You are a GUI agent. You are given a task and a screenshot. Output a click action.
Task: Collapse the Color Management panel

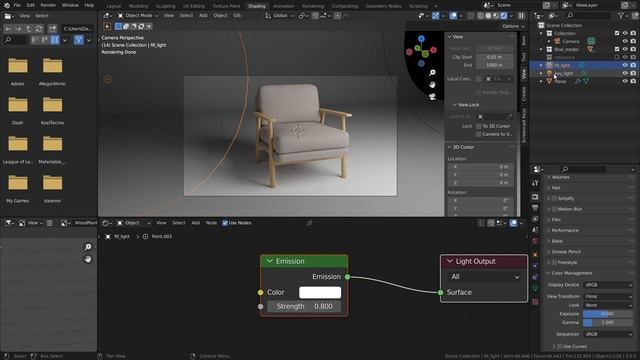(x=572, y=273)
